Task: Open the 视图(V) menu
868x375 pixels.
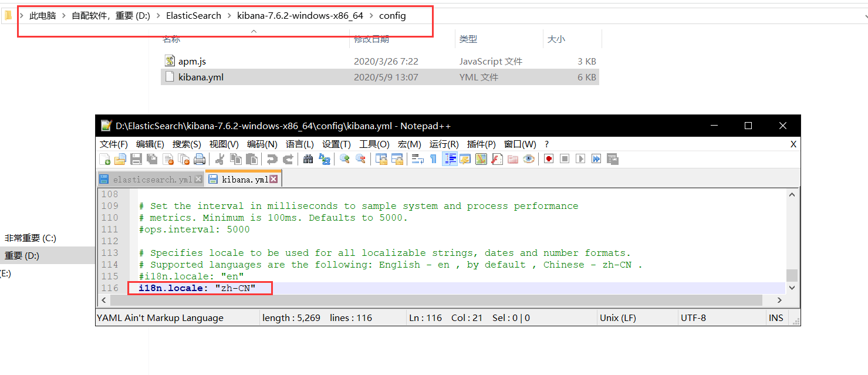Action: pos(224,144)
